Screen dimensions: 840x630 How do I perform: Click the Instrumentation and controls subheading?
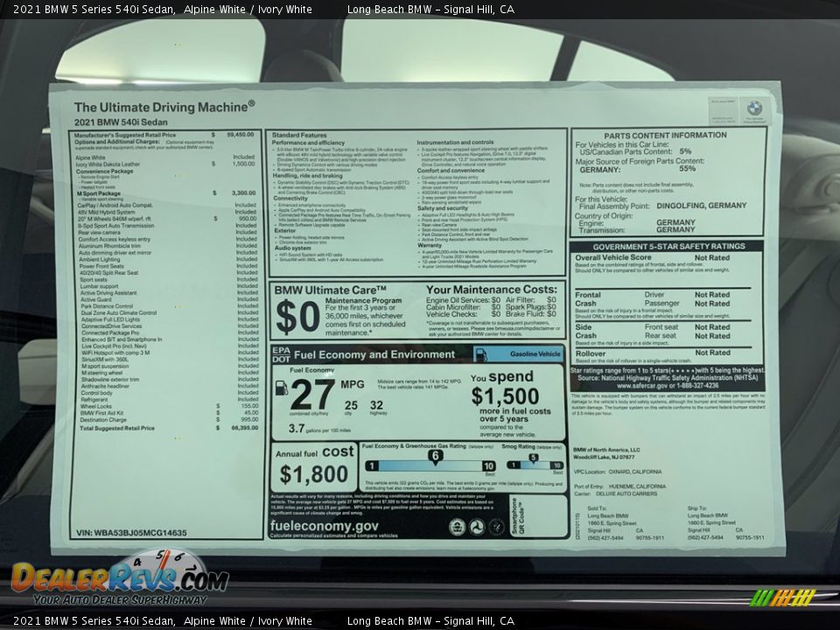pyautogui.click(x=455, y=143)
